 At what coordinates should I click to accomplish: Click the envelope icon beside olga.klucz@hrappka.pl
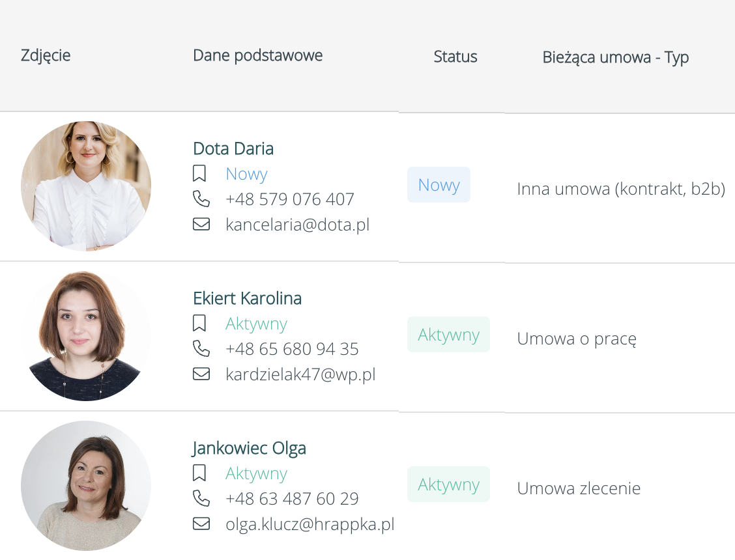[x=202, y=524]
